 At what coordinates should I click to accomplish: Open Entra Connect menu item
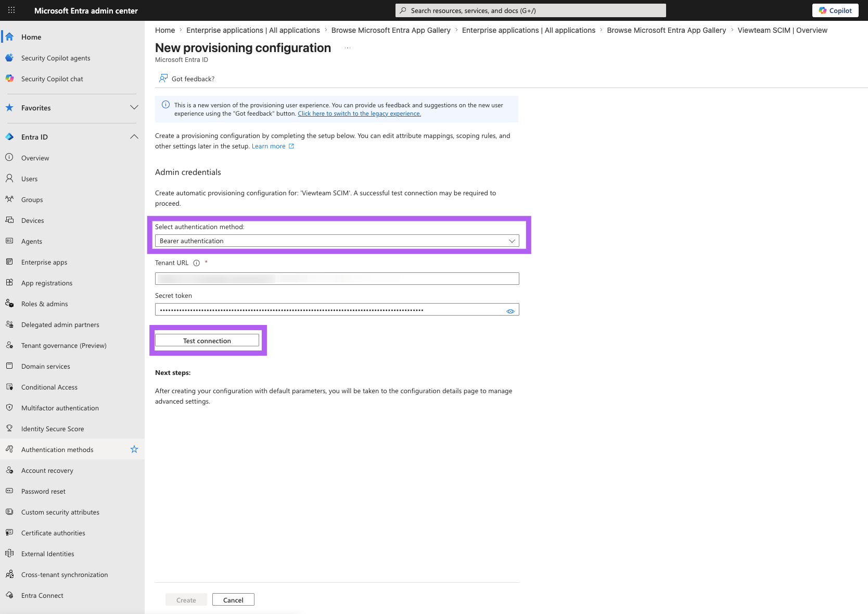pyautogui.click(x=42, y=595)
